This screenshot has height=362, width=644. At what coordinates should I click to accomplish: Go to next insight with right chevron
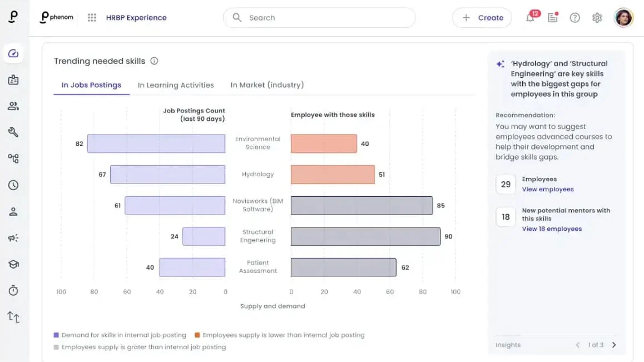coord(614,345)
